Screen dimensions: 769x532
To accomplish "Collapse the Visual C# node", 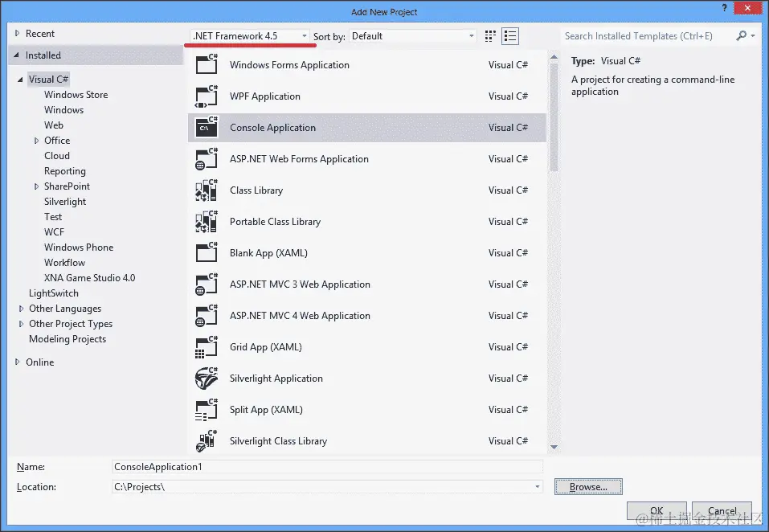I will (21, 80).
